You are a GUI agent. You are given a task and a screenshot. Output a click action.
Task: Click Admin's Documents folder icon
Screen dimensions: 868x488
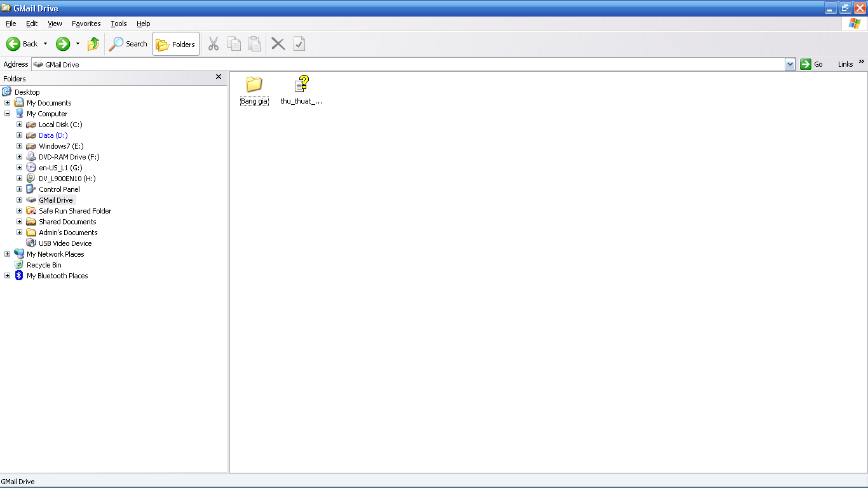click(x=31, y=233)
